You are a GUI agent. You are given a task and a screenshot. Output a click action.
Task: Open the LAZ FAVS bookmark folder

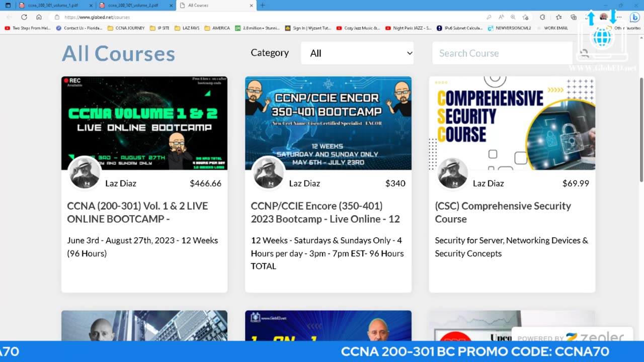tap(187, 28)
